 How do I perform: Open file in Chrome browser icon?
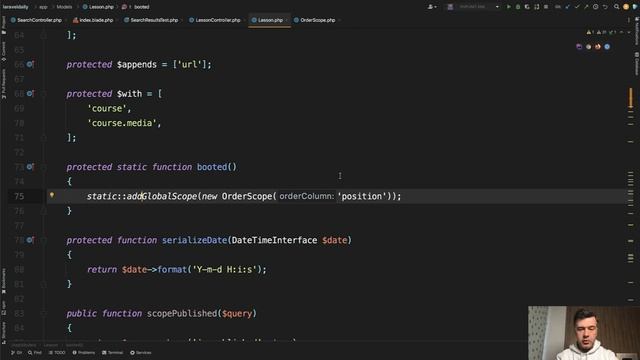click(588, 47)
